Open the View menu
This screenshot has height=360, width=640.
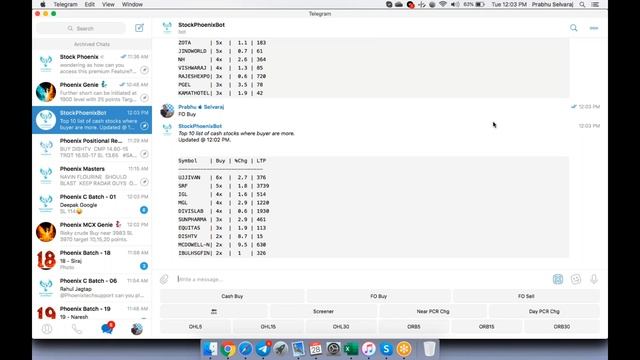click(108, 4)
